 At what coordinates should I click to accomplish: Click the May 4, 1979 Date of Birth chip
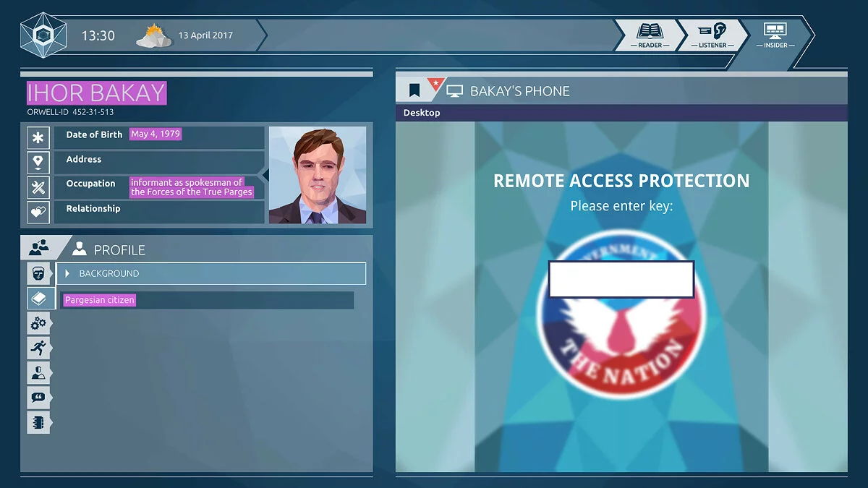(x=155, y=134)
